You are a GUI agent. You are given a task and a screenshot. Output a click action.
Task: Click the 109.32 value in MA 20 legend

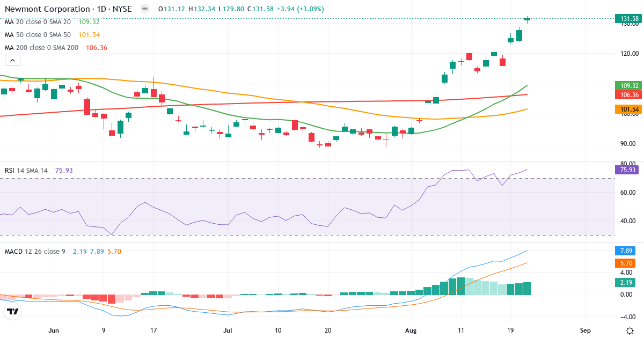point(89,22)
